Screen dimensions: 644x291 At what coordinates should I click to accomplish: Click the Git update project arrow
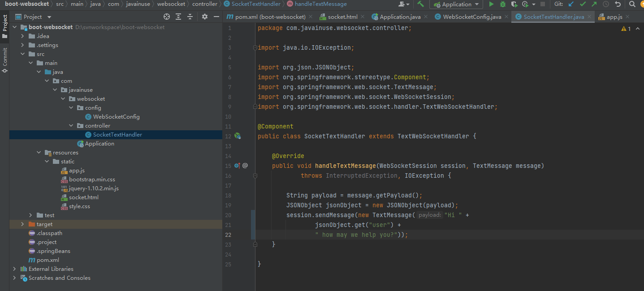(571, 4)
